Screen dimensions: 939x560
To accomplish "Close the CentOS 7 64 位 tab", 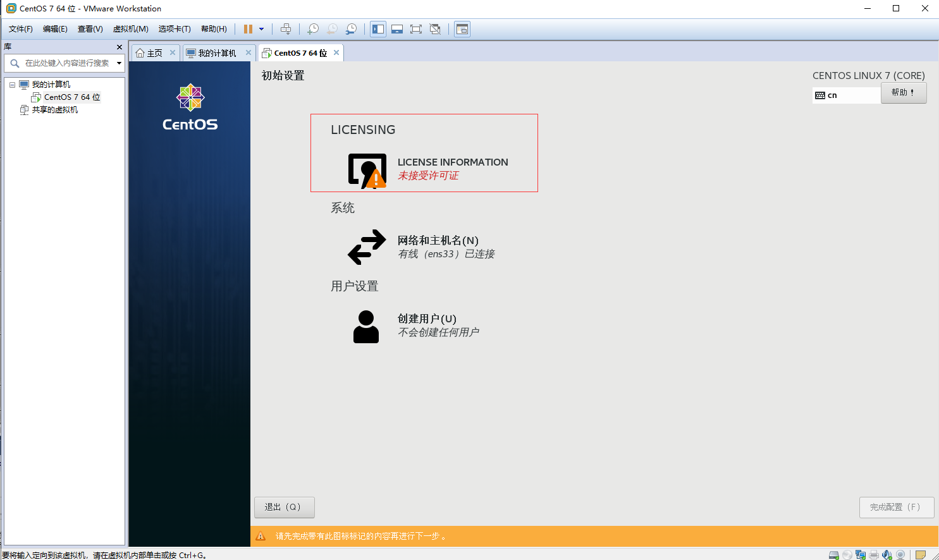I will (x=336, y=52).
